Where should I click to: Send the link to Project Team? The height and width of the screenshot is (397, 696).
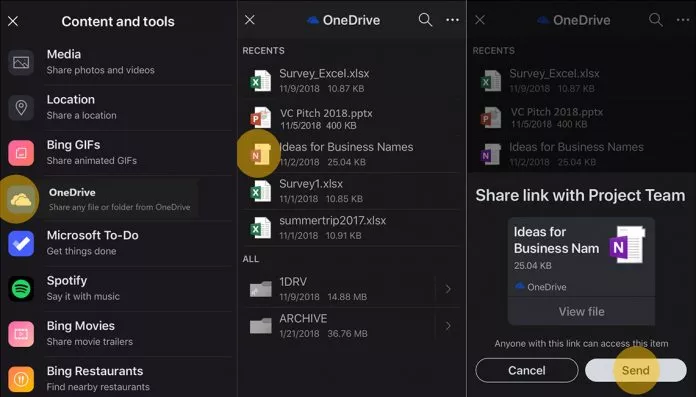[x=636, y=370]
